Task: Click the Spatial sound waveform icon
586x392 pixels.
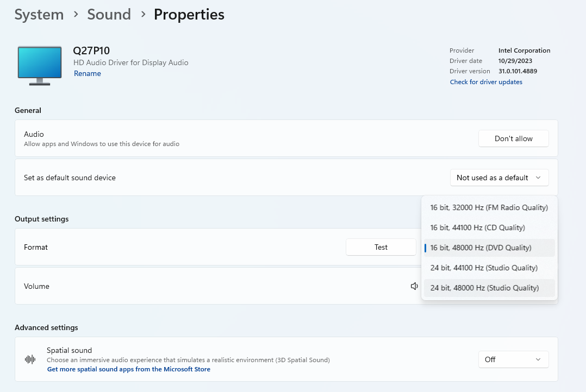Action: (30, 359)
